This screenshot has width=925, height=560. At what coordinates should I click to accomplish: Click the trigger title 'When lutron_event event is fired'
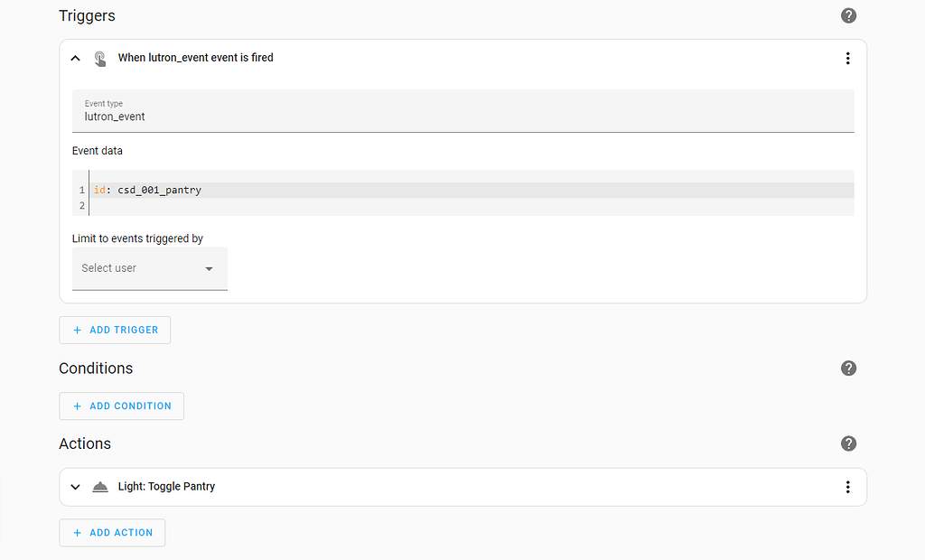point(195,58)
